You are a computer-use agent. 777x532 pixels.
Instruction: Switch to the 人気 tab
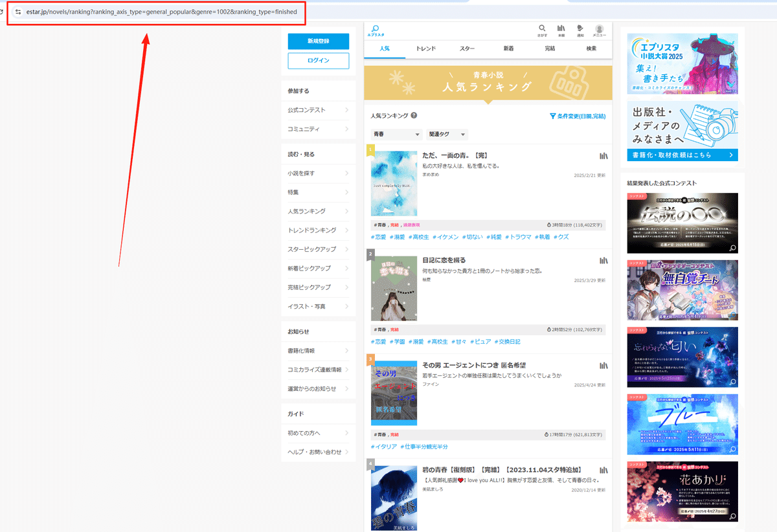[x=385, y=49]
